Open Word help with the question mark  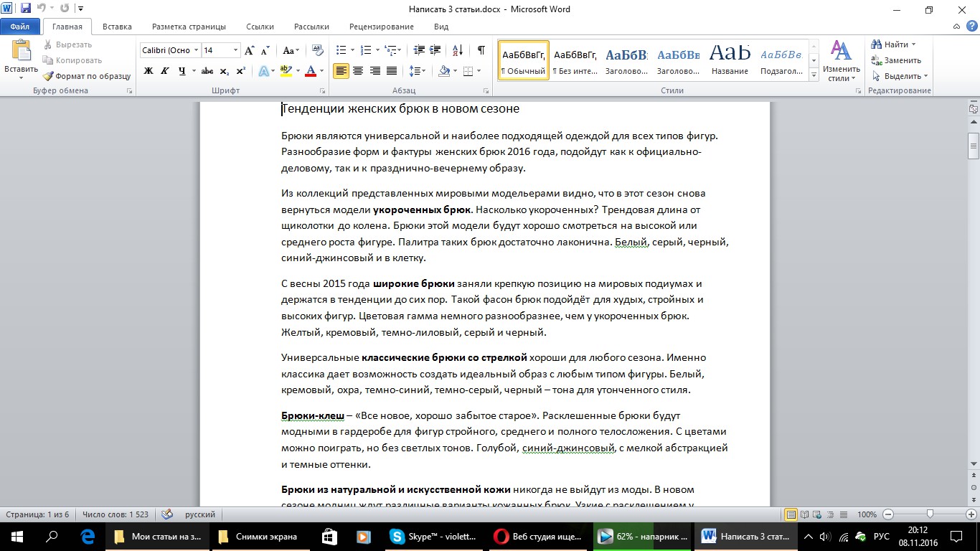(972, 27)
